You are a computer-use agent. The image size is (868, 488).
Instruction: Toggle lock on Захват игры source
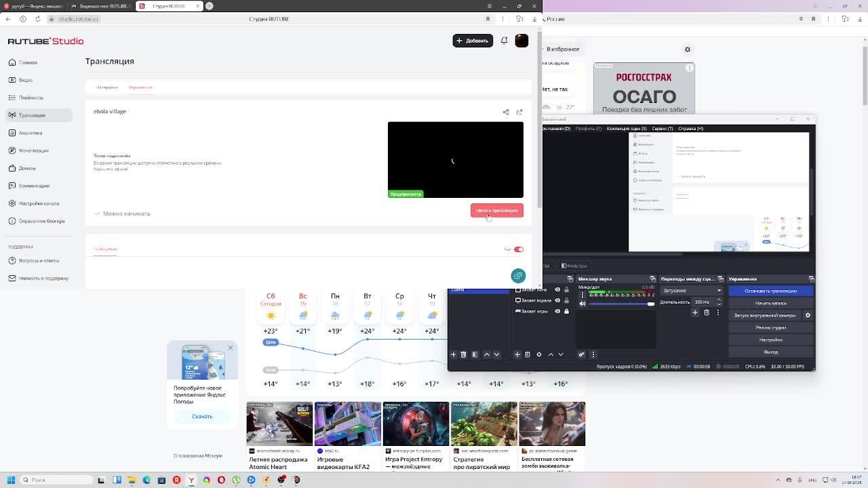[x=566, y=311]
